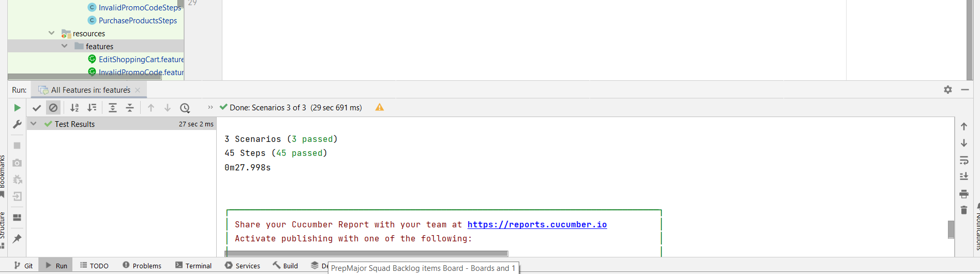Show more toolbar actions chevrons

pos(210,107)
